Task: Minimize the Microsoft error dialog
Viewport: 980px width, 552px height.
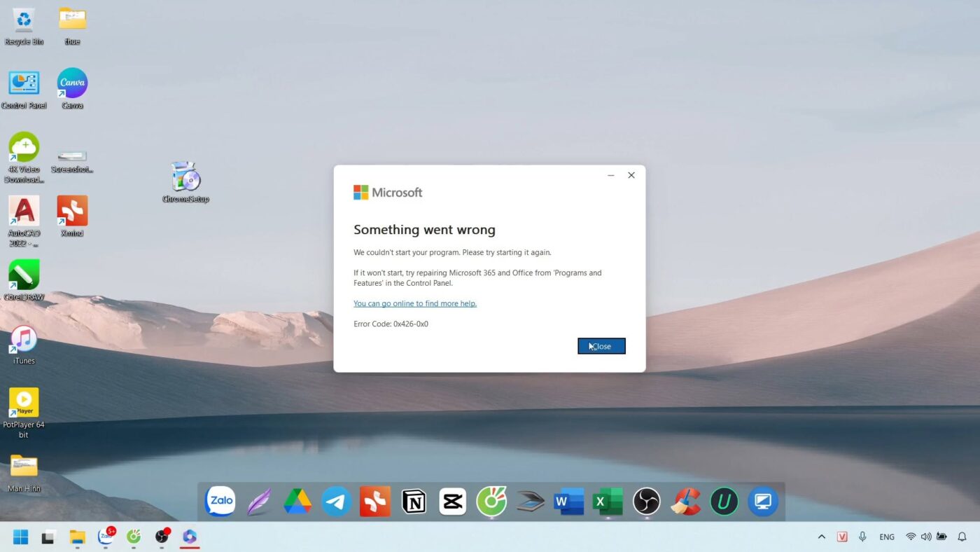Action: pyautogui.click(x=611, y=175)
